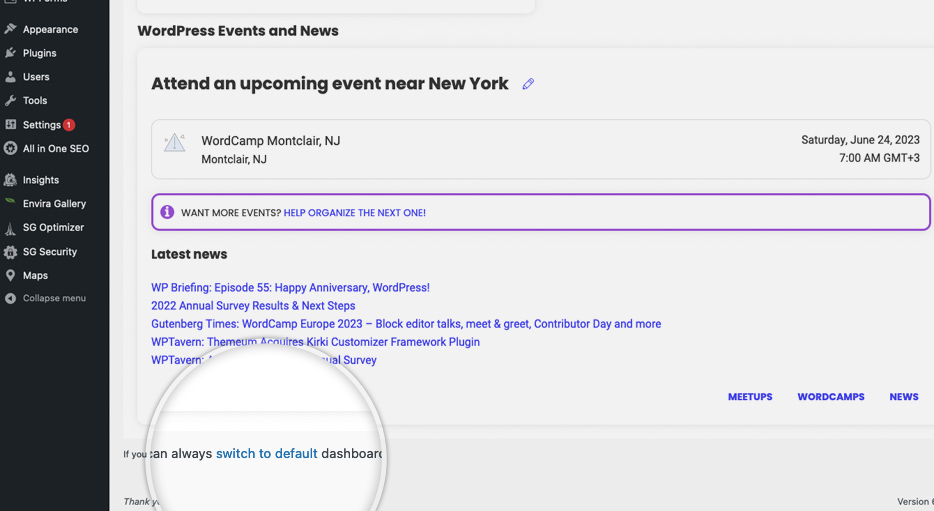Click Saturday, June 24, 2023 date text
Image resolution: width=934 pixels, height=511 pixels.
tap(860, 140)
